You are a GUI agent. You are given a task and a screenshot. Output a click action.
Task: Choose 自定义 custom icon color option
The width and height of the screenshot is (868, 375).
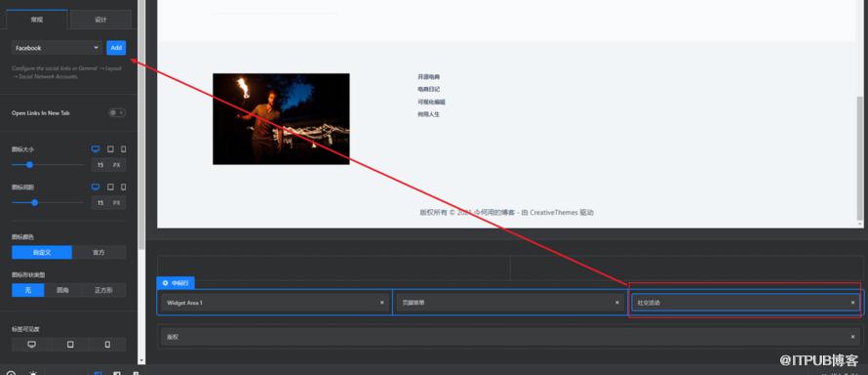(42, 252)
